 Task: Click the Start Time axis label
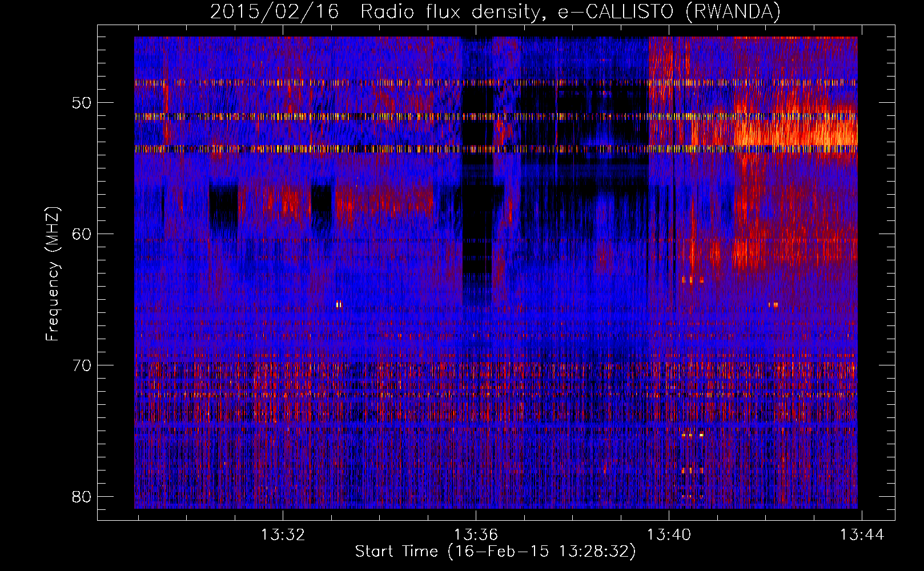tap(495, 552)
